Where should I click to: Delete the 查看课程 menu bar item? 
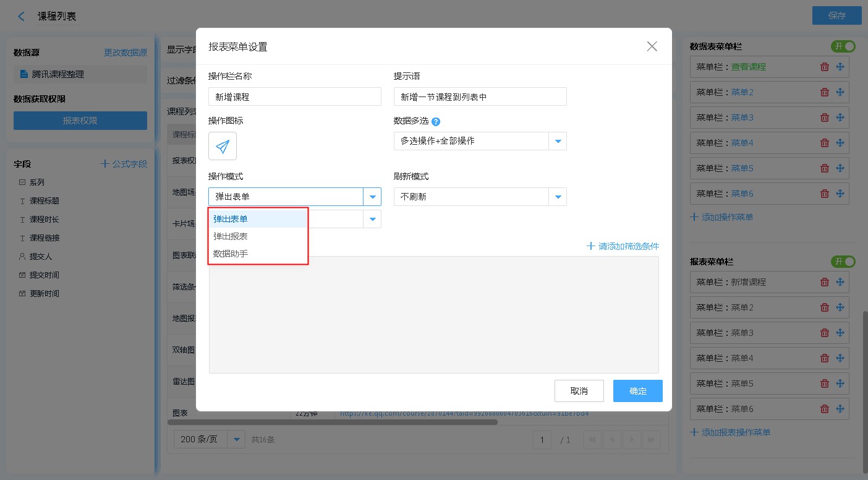coord(824,67)
